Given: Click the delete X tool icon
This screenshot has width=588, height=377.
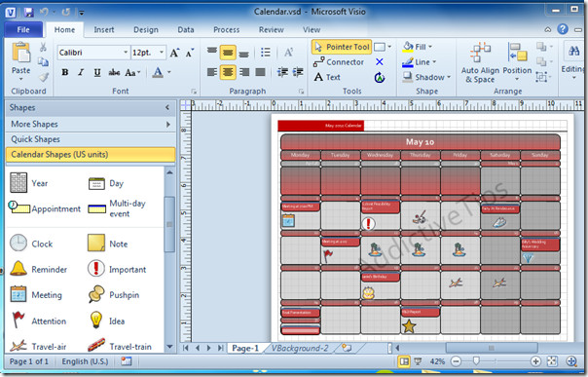Looking at the screenshot, I should point(380,62).
